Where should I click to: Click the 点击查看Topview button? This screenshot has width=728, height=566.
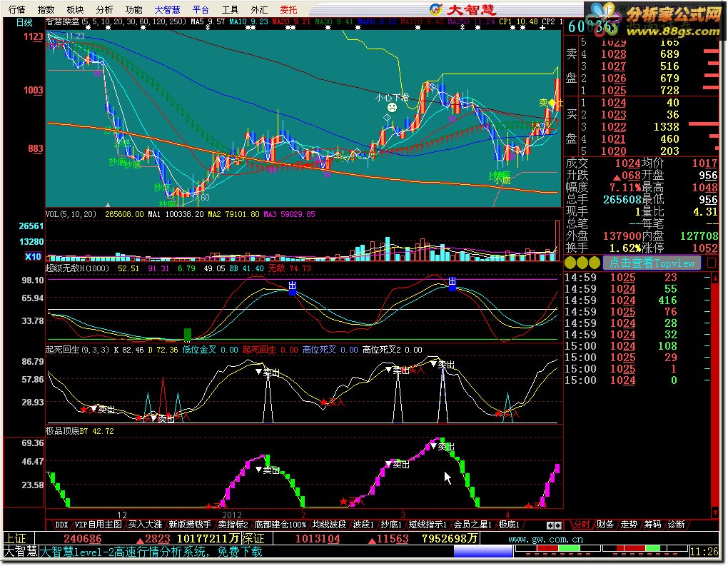tap(652, 263)
